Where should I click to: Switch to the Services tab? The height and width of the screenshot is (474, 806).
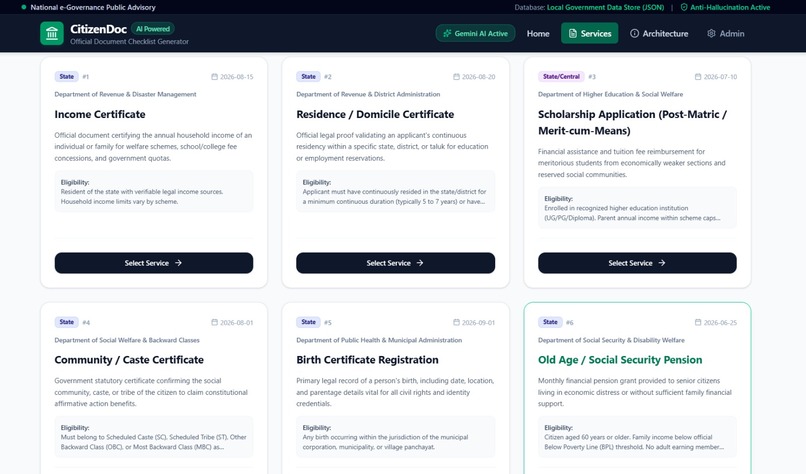590,33
